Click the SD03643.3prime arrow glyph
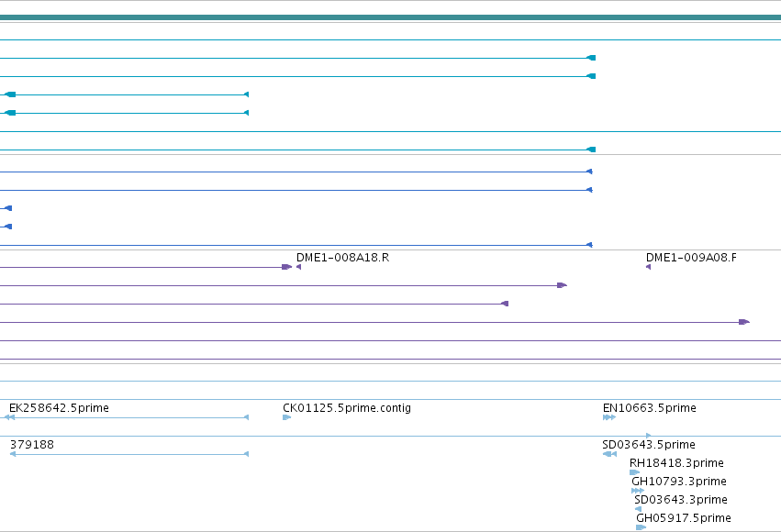The height and width of the screenshot is (532, 781). tap(638, 509)
